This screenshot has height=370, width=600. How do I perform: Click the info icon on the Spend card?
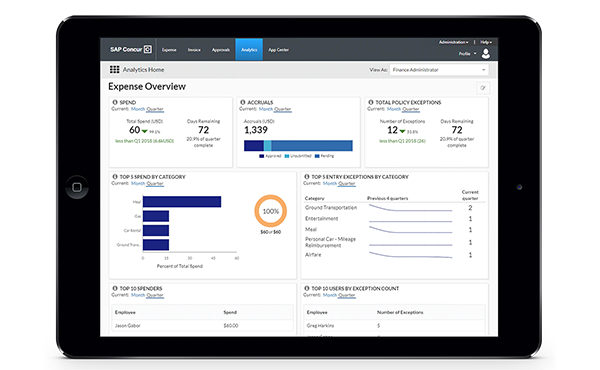pyautogui.click(x=115, y=102)
